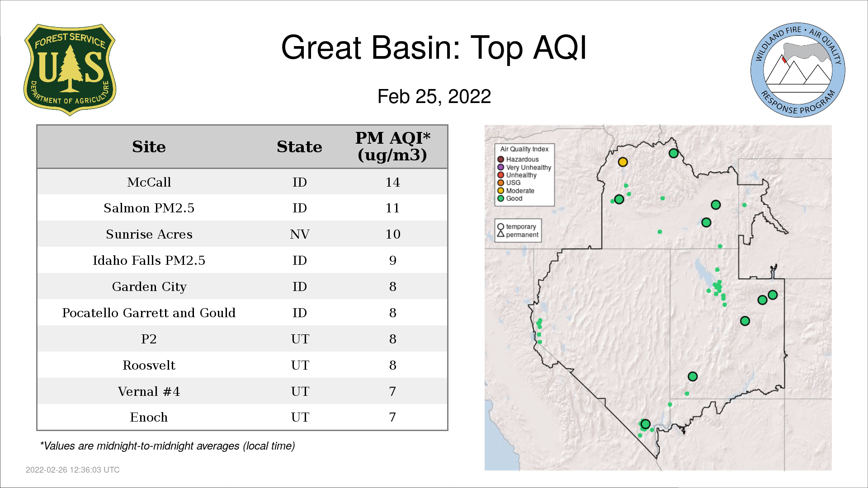Click the midnight-to-midnight averages footnote
The image size is (868, 488).
point(167,446)
